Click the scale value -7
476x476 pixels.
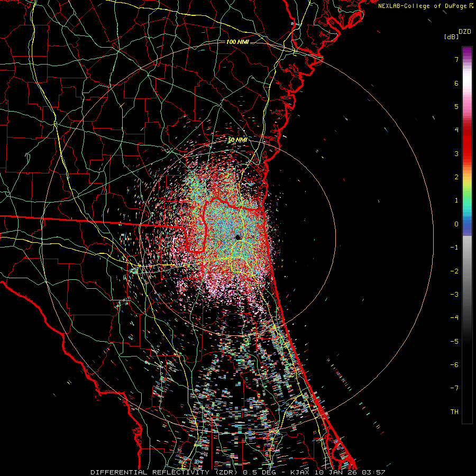454,388
